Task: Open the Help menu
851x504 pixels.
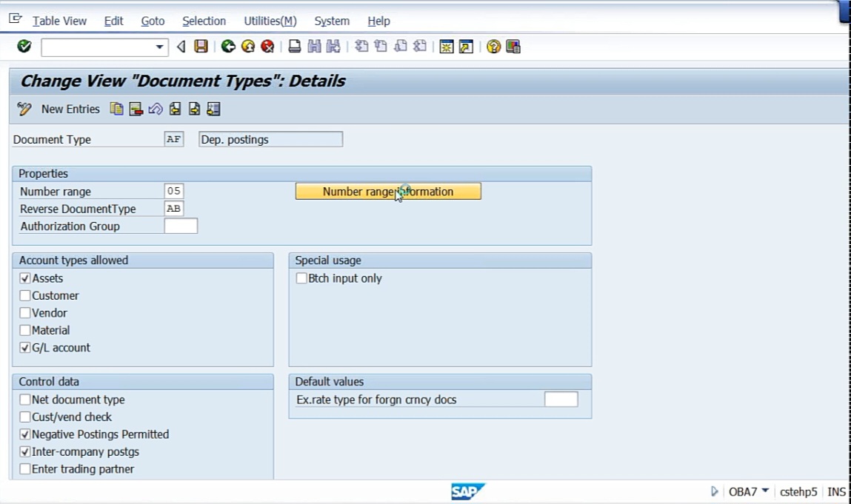Action: click(378, 21)
